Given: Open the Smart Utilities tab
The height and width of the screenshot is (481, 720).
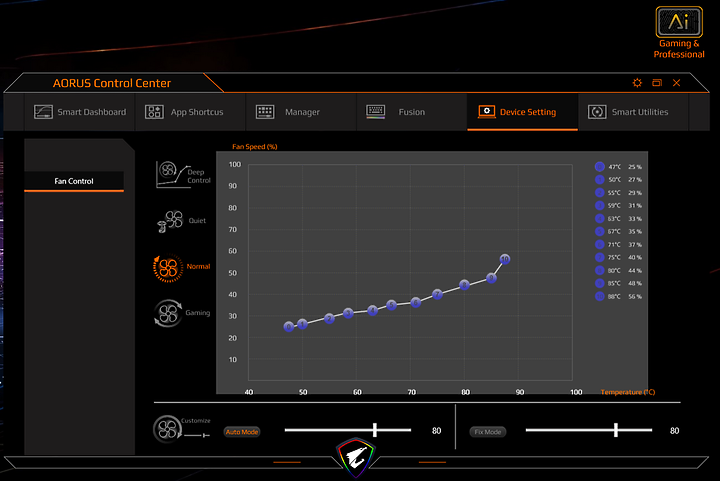Looking at the screenshot, I should (633, 112).
